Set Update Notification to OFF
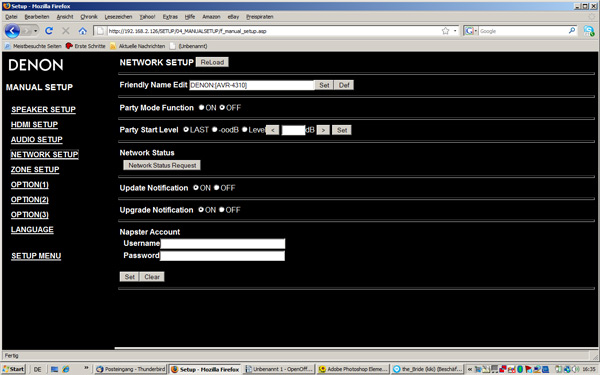The height and width of the screenshot is (375, 600). click(x=217, y=188)
